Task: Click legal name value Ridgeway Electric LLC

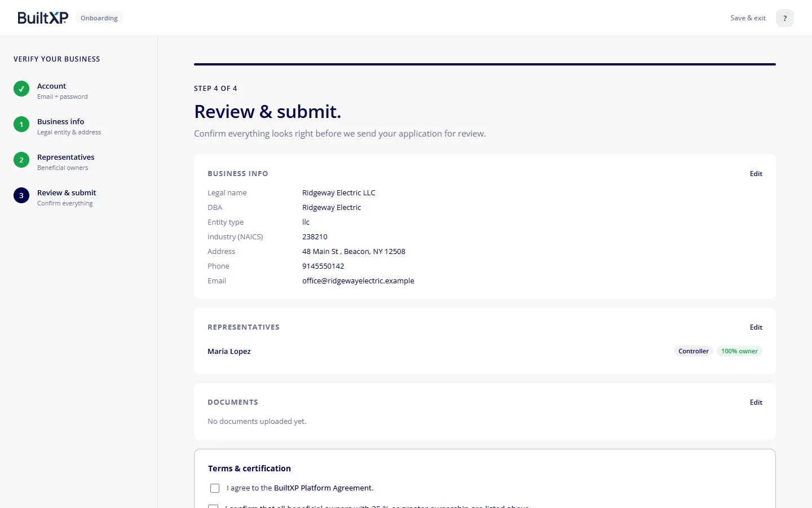Action: click(x=339, y=193)
